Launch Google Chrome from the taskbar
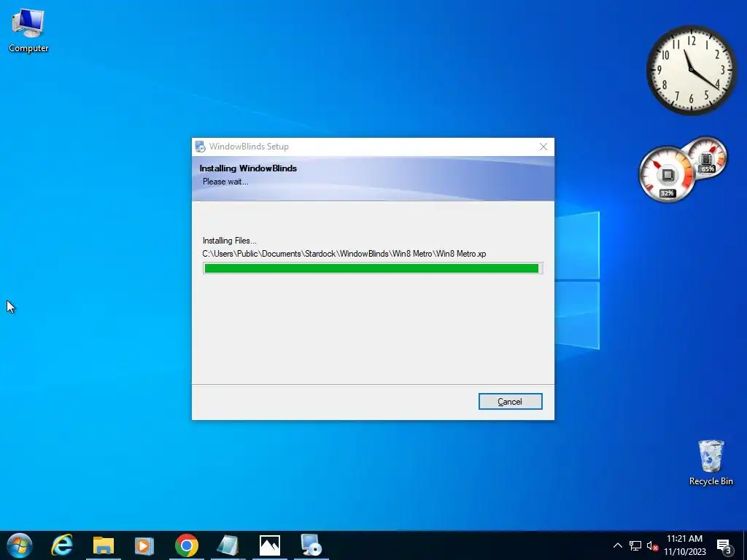 coord(186,545)
